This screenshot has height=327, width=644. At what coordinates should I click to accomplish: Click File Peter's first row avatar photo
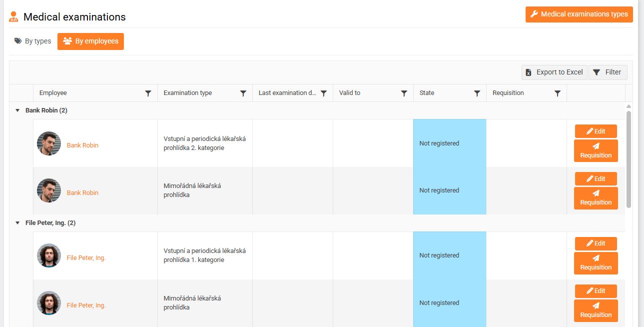pos(49,255)
